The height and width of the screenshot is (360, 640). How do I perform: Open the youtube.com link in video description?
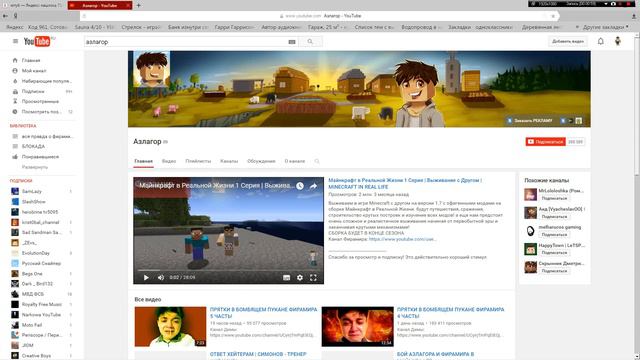pos(402,239)
